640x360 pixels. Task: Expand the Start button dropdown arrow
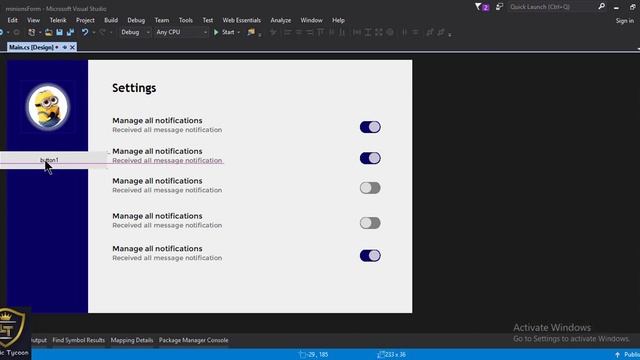239,32
